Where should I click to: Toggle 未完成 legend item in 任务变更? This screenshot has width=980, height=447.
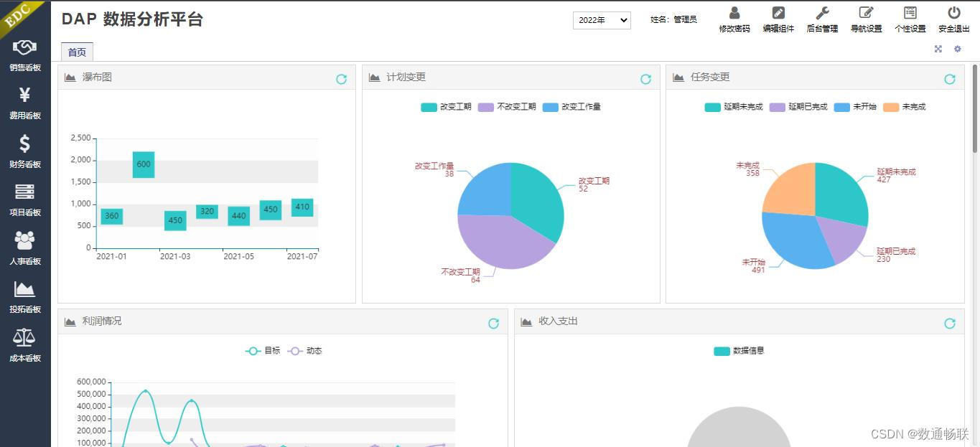point(904,107)
